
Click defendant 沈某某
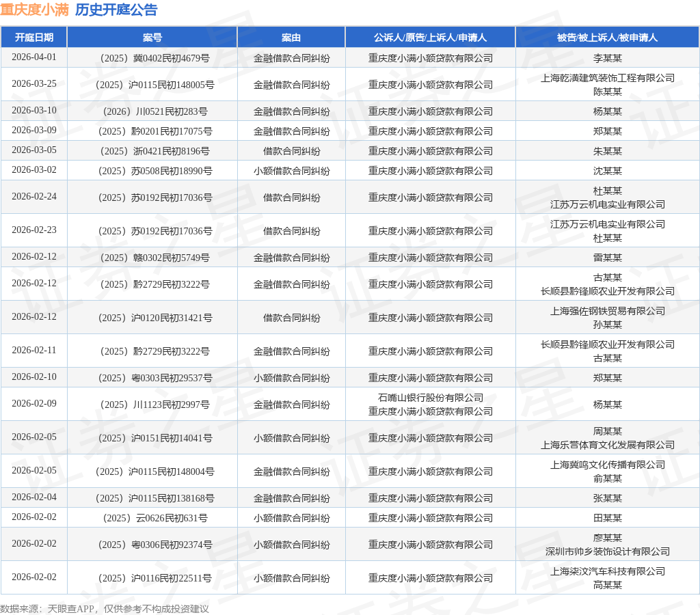pyautogui.click(x=607, y=171)
